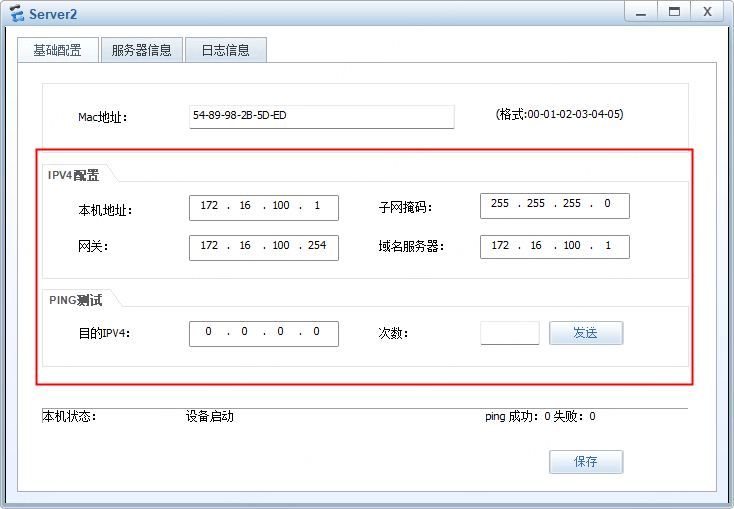Screen dimensions: 734x509
Task: Click the 设备启动 status text
Action: 210,416
